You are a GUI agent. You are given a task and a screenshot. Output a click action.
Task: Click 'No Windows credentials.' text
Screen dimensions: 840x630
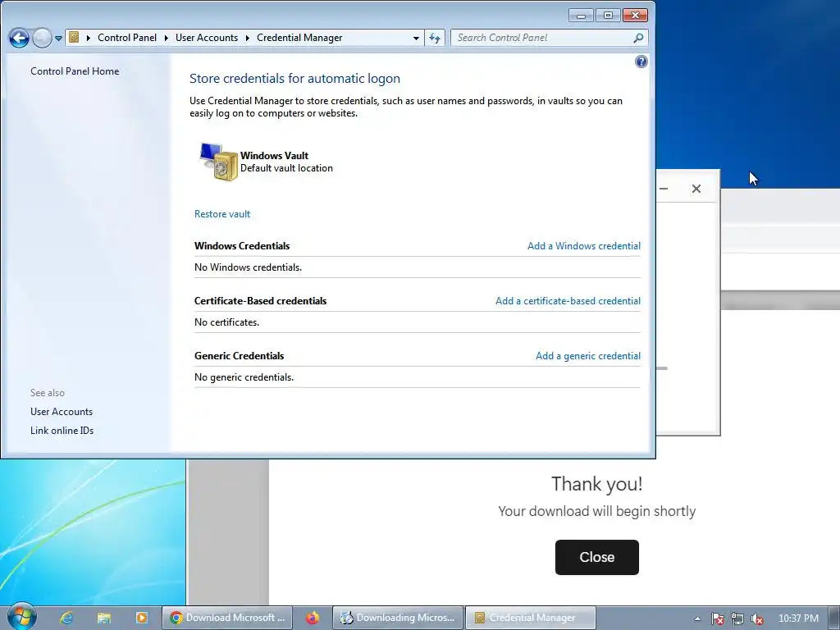248,267
